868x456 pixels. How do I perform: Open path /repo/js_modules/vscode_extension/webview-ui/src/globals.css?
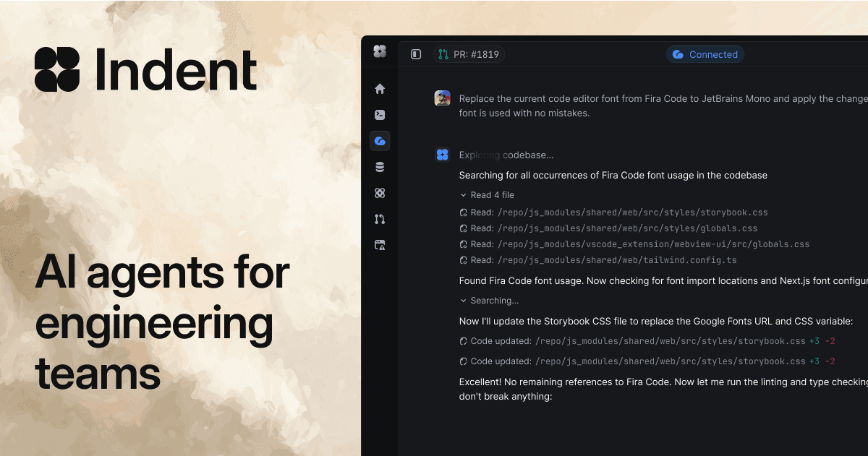pyautogui.click(x=653, y=244)
